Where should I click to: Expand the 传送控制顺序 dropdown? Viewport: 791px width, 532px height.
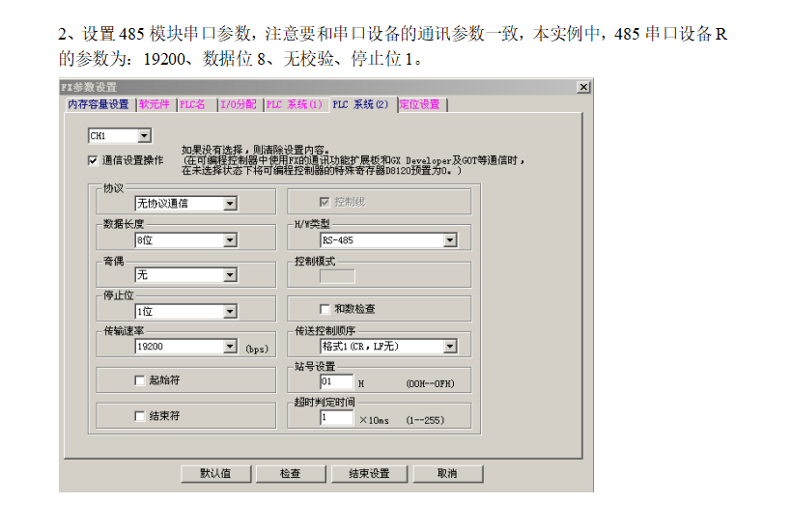(450, 346)
